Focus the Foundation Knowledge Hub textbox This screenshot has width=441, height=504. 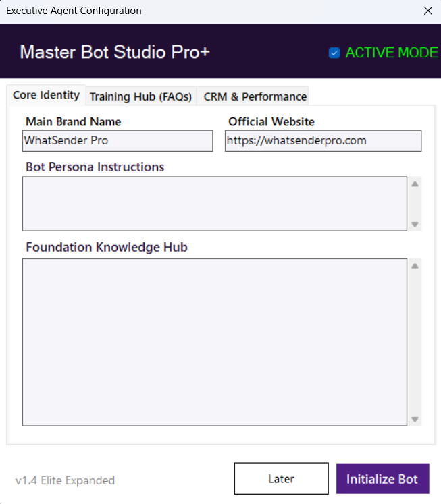pyautogui.click(x=215, y=342)
